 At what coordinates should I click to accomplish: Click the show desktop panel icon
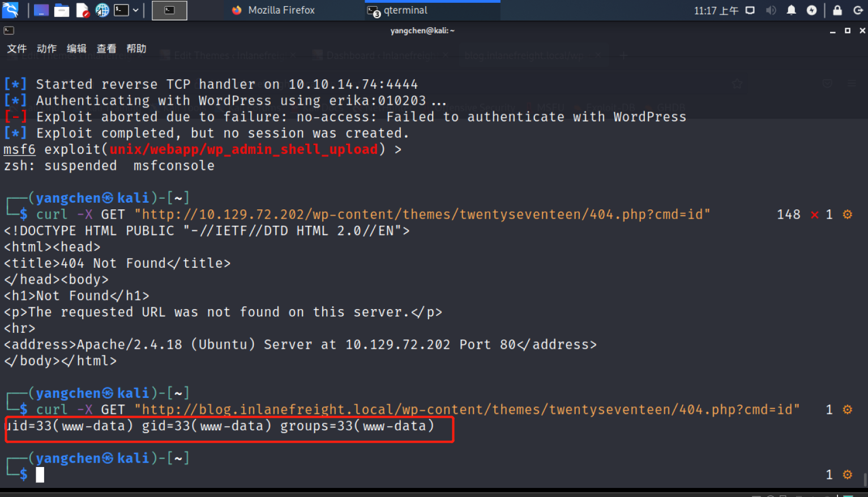click(41, 10)
